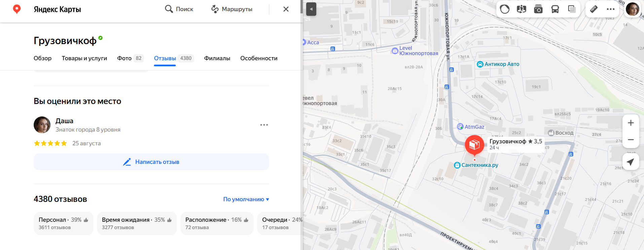Image resolution: width=644 pixels, height=250 pixels.
Task: Open map layers selector
Action: pyautogui.click(x=572, y=9)
